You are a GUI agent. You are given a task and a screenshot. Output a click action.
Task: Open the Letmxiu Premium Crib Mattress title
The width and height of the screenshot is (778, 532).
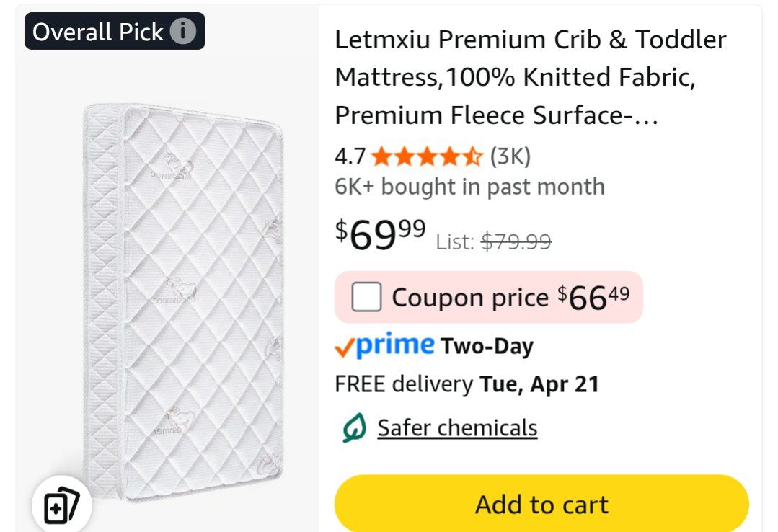(530, 78)
